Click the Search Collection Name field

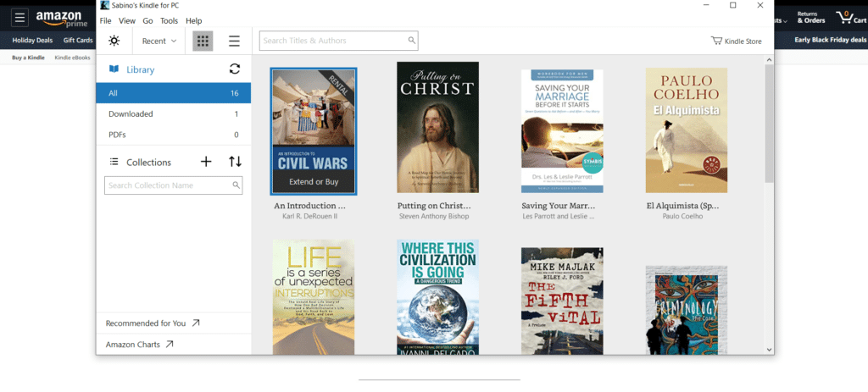click(173, 185)
